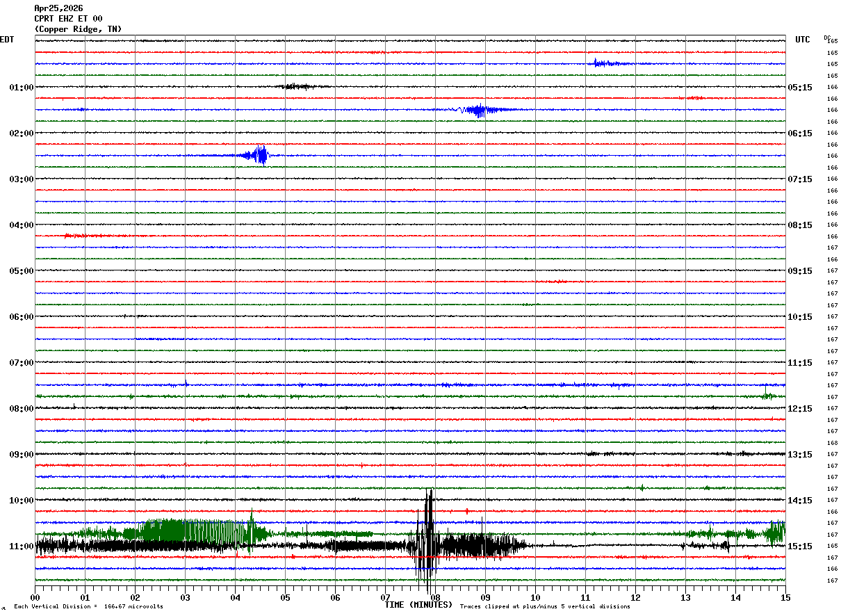The height and width of the screenshot is (616, 841).
Task: Click the 05:15 UTC row label
Action: point(799,88)
